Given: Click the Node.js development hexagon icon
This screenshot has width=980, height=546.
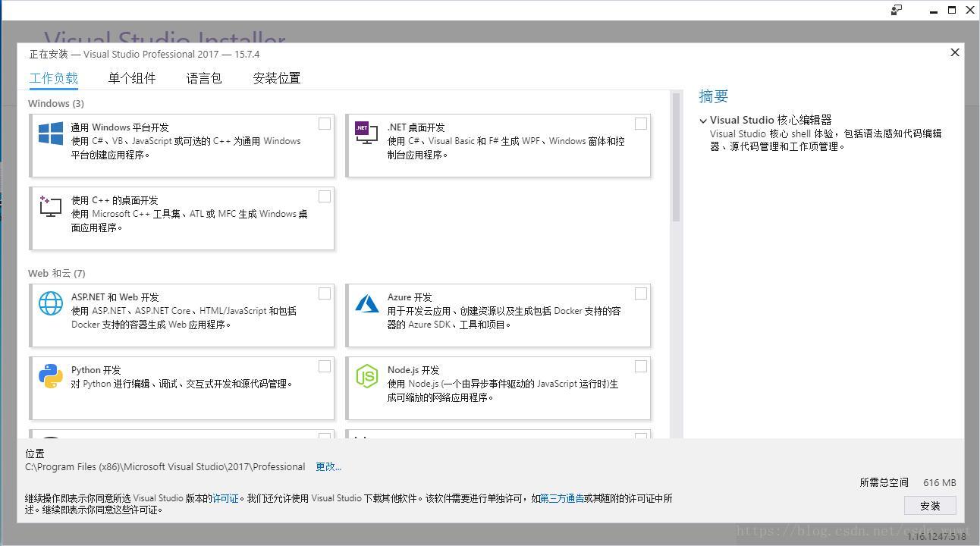Looking at the screenshot, I should [x=367, y=376].
